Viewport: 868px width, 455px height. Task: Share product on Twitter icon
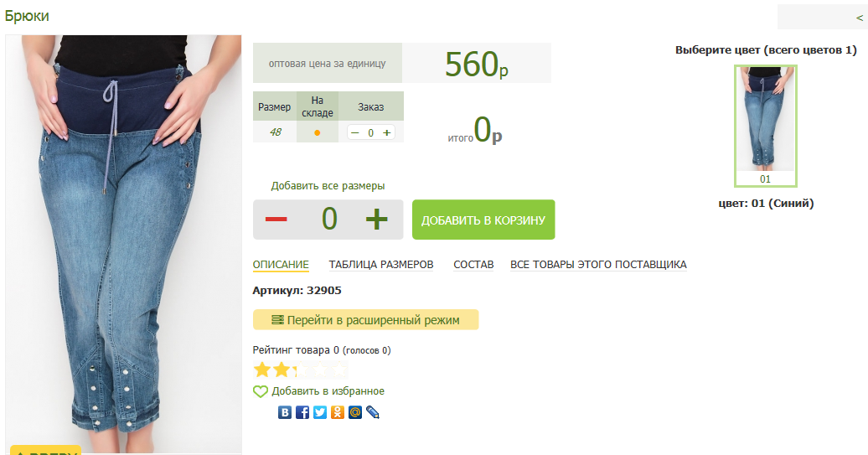(x=320, y=412)
